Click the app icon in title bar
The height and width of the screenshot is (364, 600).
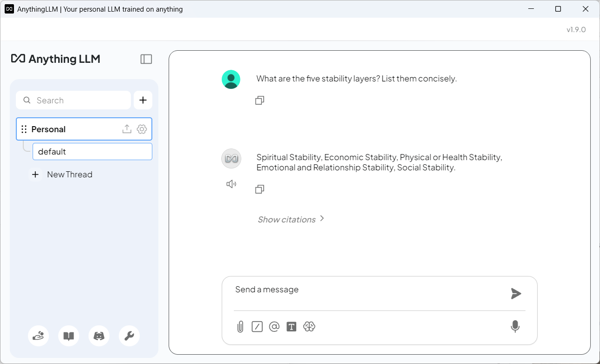pyautogui.click(x=9, y=9)
